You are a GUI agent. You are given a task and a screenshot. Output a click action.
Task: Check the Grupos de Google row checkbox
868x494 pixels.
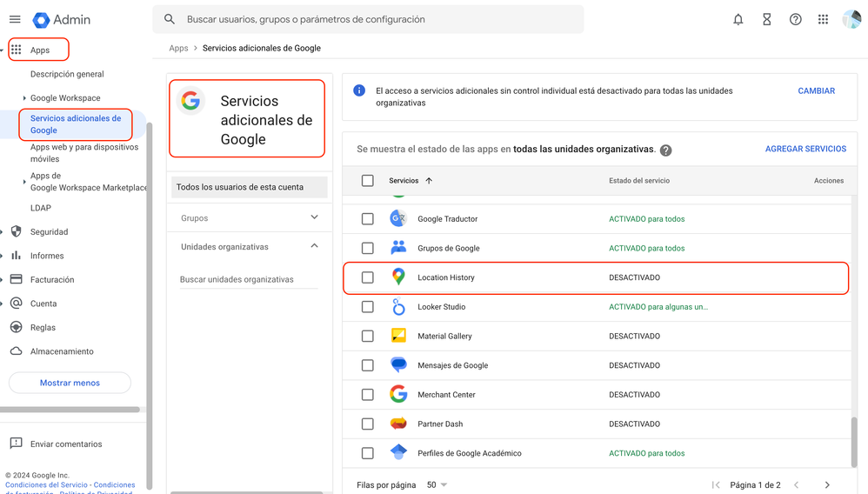368,248
